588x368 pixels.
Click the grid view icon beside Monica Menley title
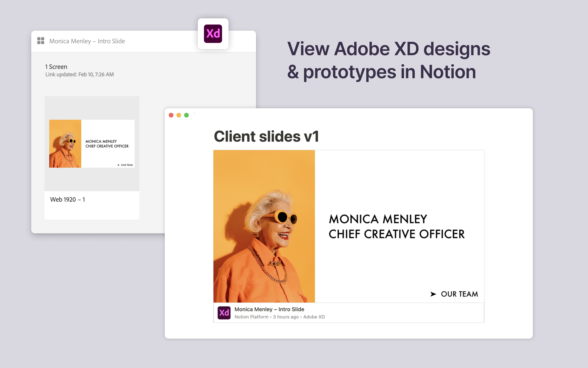pos(41,41)
